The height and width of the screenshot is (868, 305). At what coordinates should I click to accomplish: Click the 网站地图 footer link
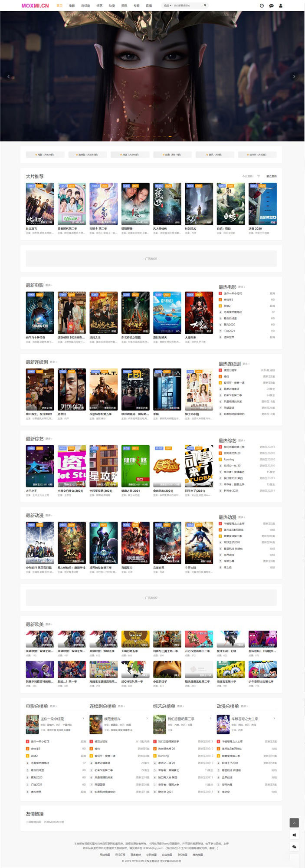tap(105, 855)
